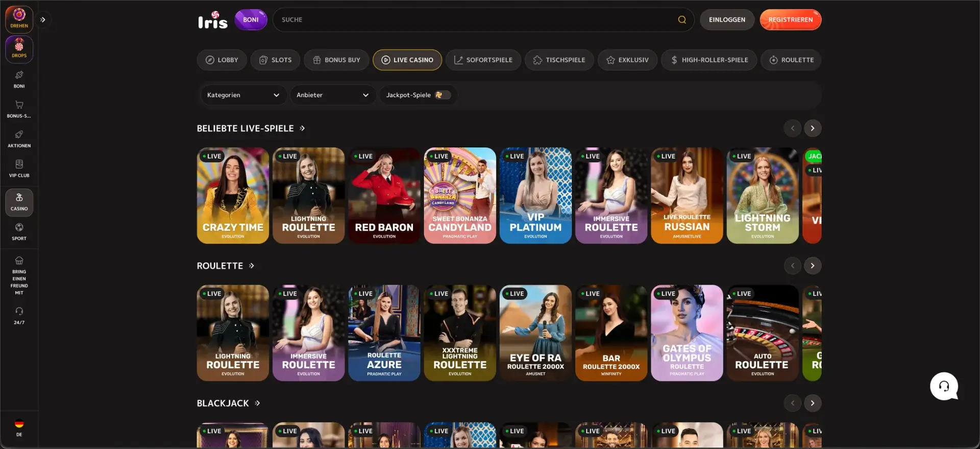Open the live chat headset bubble
The width and height of the screenshot is (980, 449).
(x=944, y=386)
